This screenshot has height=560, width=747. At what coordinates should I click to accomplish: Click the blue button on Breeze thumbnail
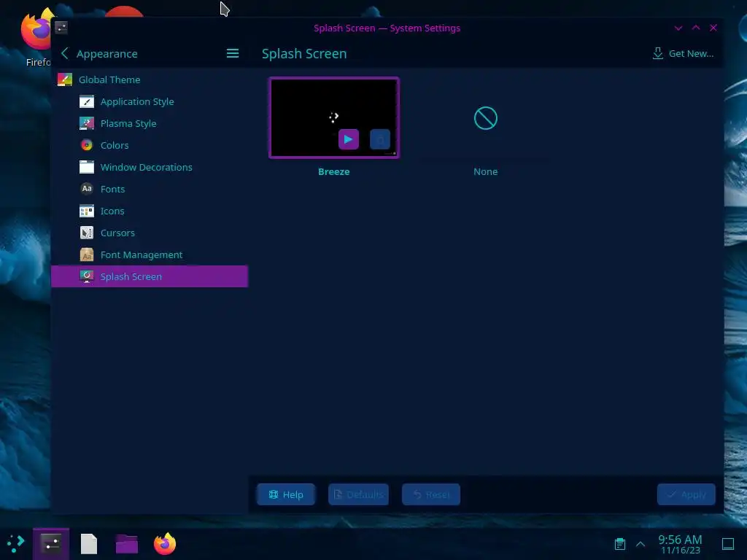(380, 139)
